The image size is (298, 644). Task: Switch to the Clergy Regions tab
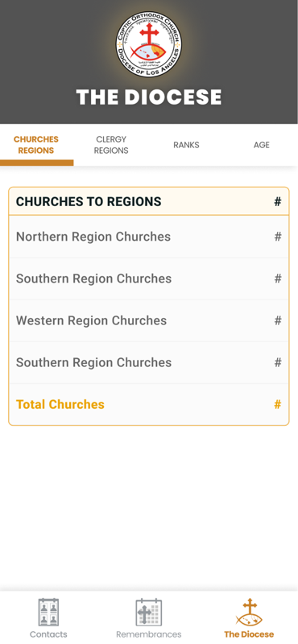[111, 145]
